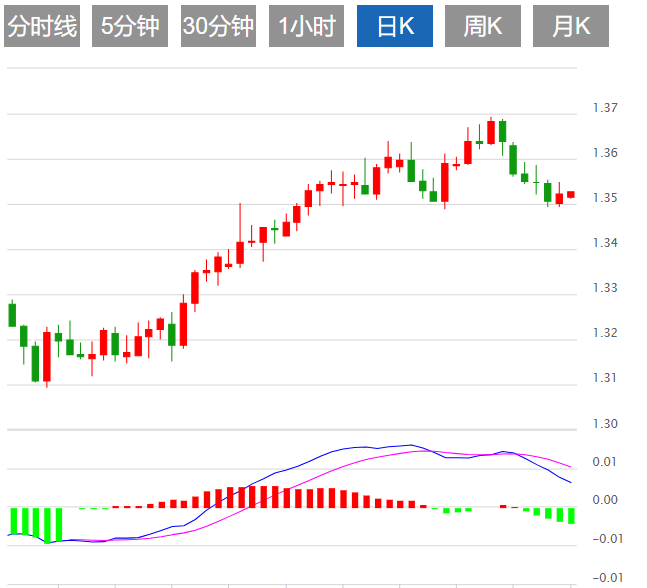Click the 1.35 price axis label
Viewport: 647px width, 588px height.
point(605,198)
